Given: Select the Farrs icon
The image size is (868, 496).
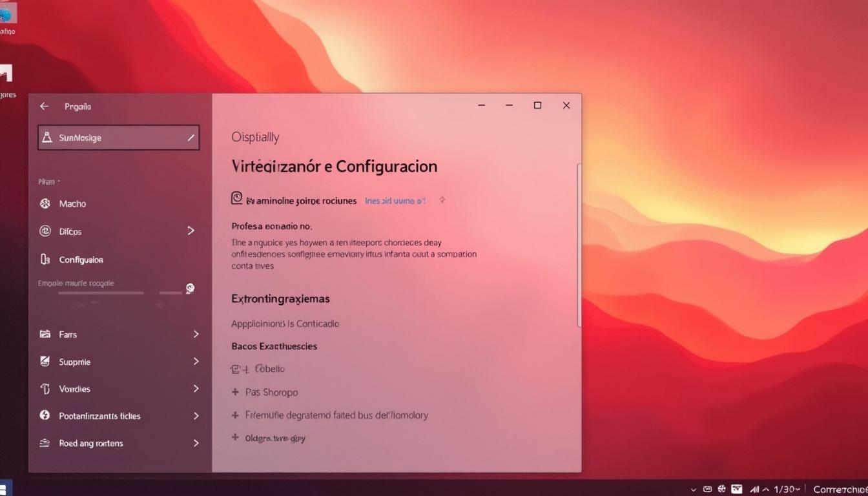Looking at the screenshot, I should [x=45, y=334].
